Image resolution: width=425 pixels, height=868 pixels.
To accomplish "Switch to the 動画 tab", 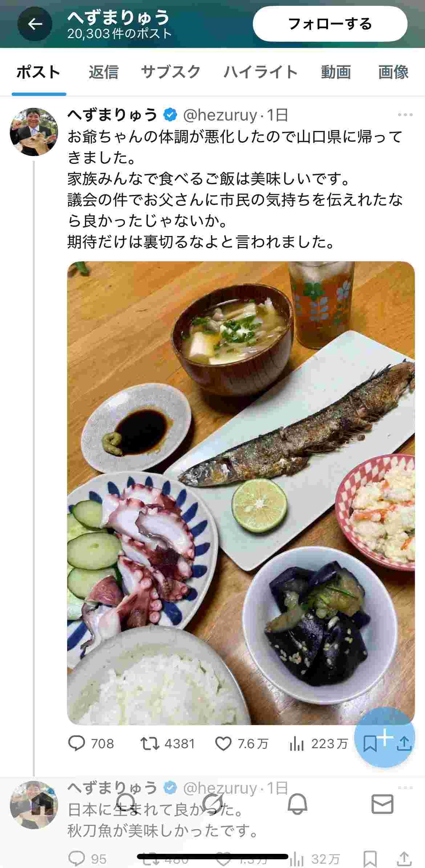I will (x=336, y=72).
